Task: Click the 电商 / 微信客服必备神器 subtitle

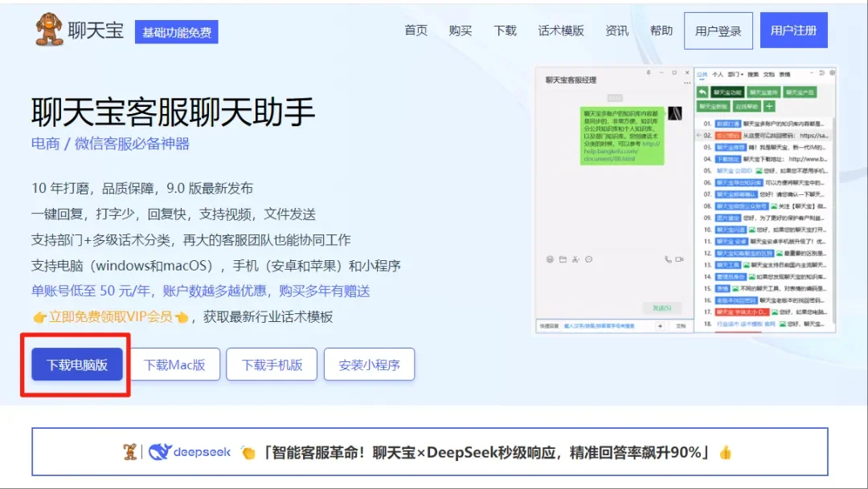Action: 110,144
